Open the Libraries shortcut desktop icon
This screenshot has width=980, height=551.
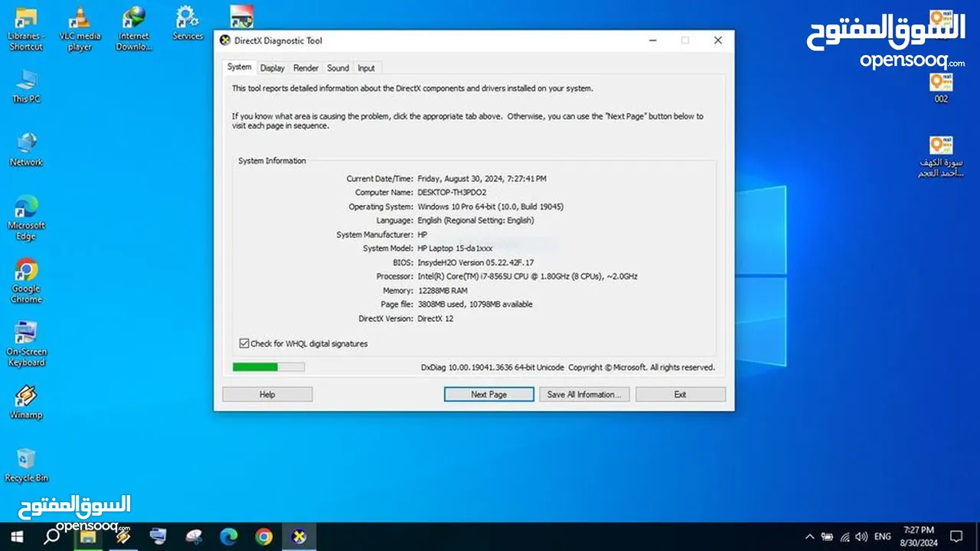[26, 29]
